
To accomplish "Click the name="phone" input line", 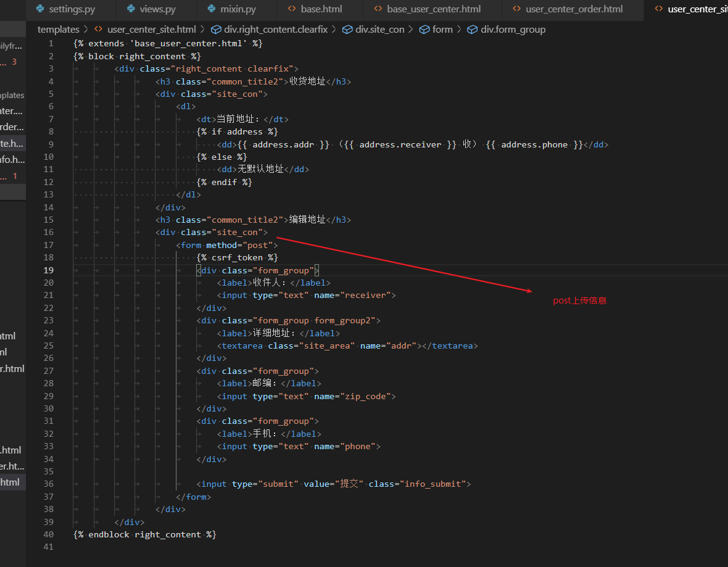I will [x=299, y=446].
